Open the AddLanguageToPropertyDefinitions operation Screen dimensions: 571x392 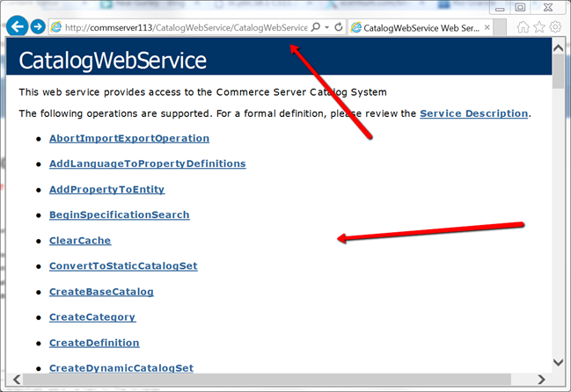148,164
